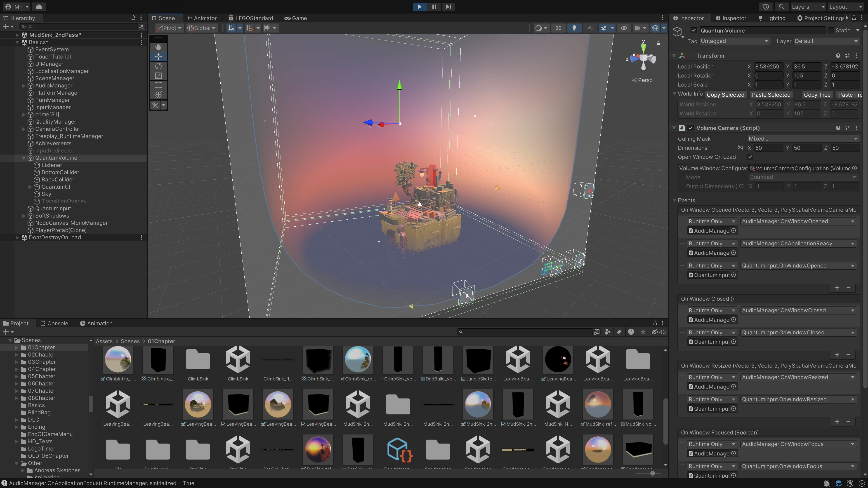Toggle scene lighting bulb icon
Screen dimensions: 868x488
click(574, 28)
